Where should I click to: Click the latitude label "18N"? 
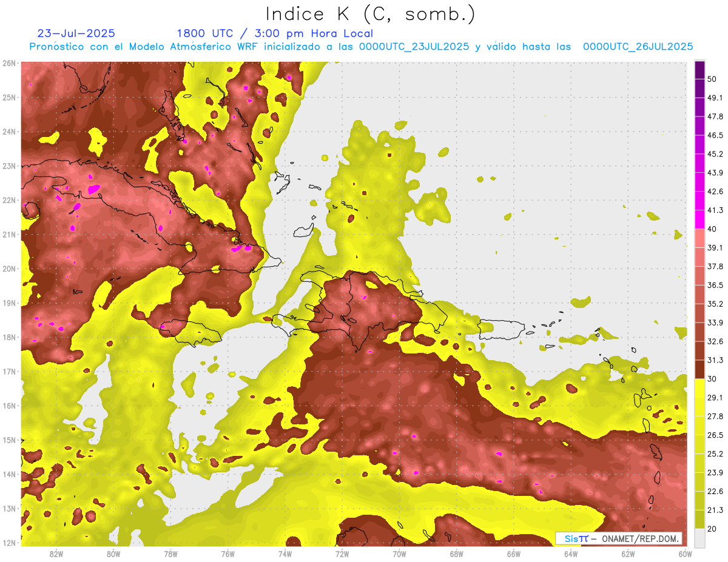click(x=9, y=337)
